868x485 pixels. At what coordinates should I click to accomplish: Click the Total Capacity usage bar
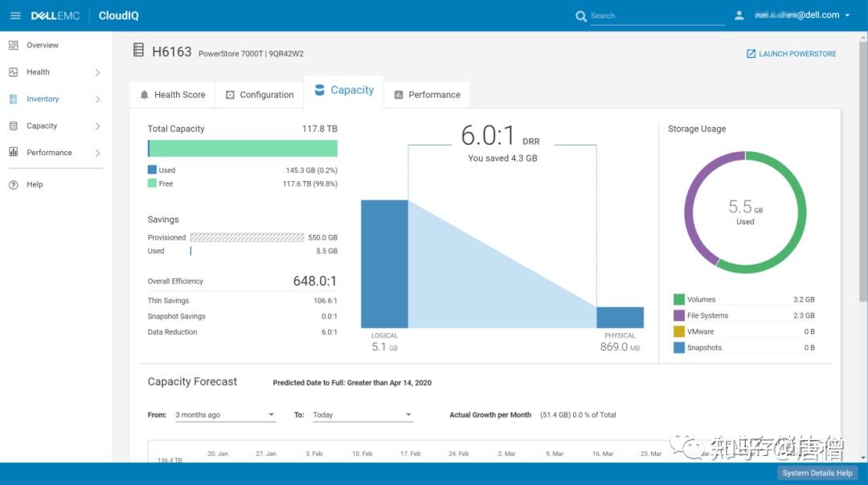[242, 148]
